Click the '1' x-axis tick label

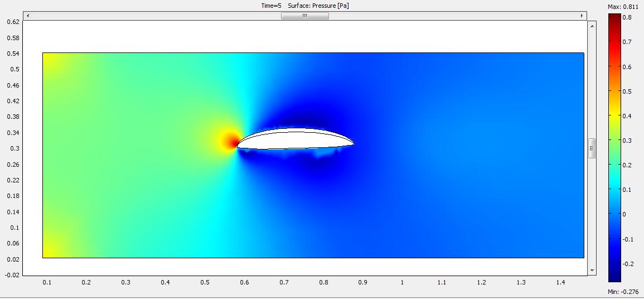(x=402, y=283)
